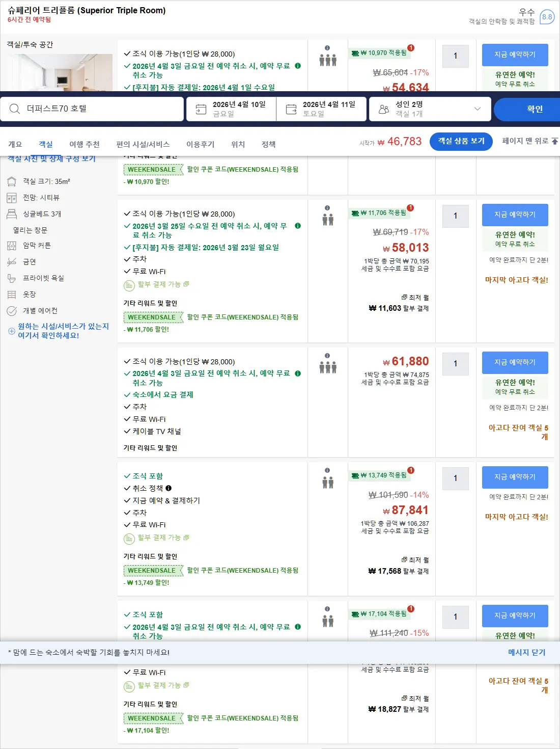Image resolution: width=560 pixels, height=749 pixels.
Task: Click the guests people icon beside 성인 2명
Action: tap(384, 109)
